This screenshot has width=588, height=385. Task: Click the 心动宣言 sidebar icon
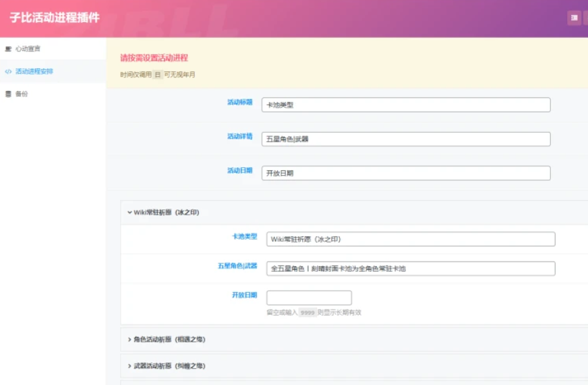point(8,49)
